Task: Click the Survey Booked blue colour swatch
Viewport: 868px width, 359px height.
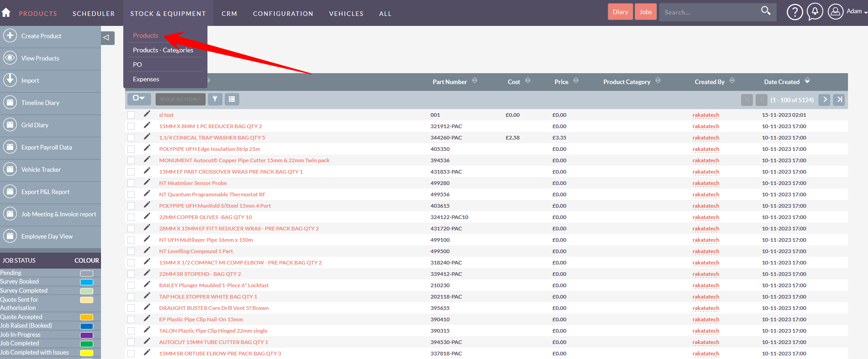Action: click(x=86, y=282)
